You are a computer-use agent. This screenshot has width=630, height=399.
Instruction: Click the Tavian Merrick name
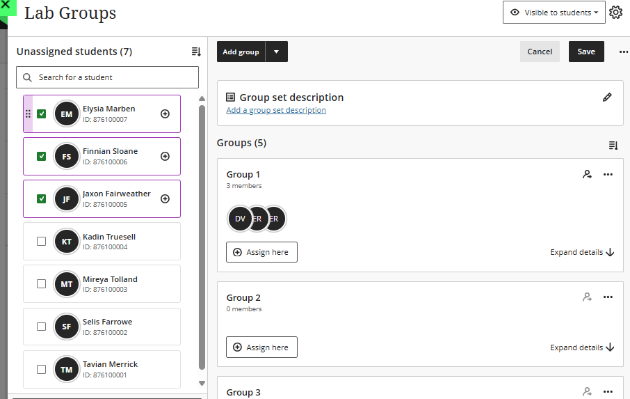pos(110,364)
